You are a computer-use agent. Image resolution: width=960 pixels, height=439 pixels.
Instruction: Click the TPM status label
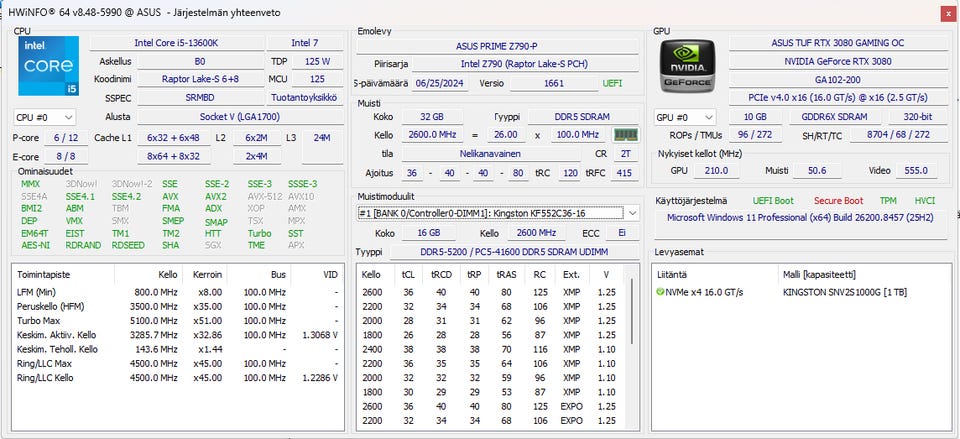pos(888,200)
